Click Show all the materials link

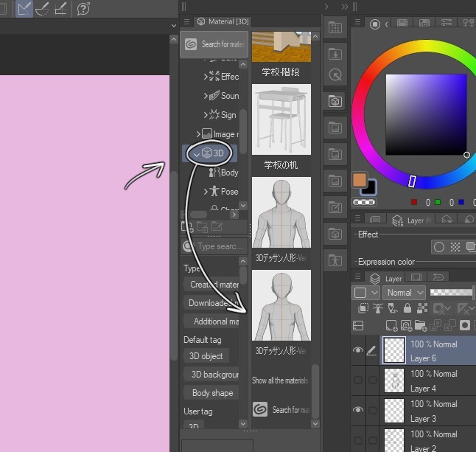click(280, 380)
